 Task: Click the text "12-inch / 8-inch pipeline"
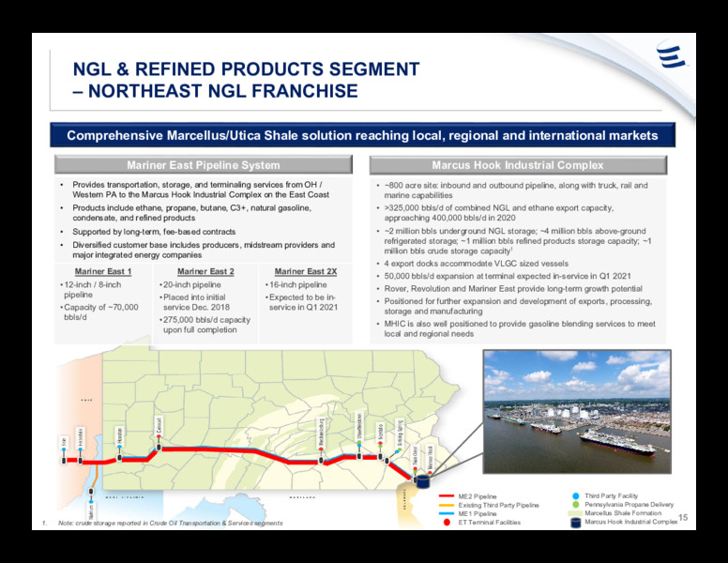coord(92,289)
